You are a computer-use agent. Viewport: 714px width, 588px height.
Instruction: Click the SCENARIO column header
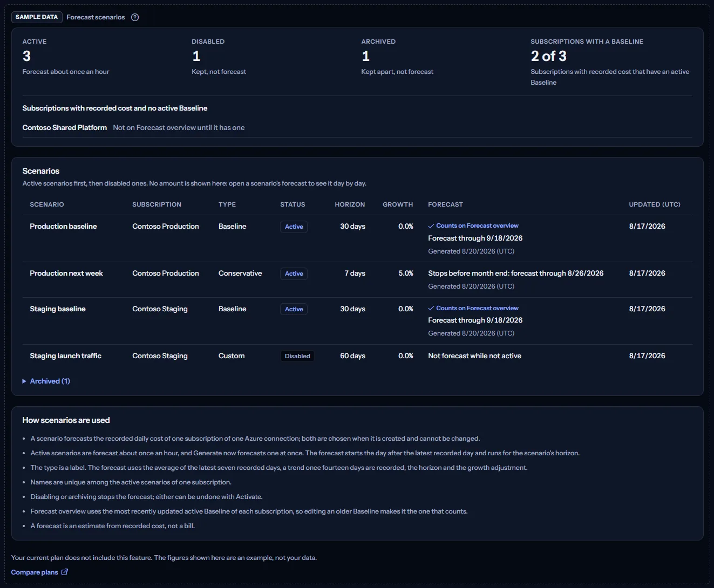point(47,204)
